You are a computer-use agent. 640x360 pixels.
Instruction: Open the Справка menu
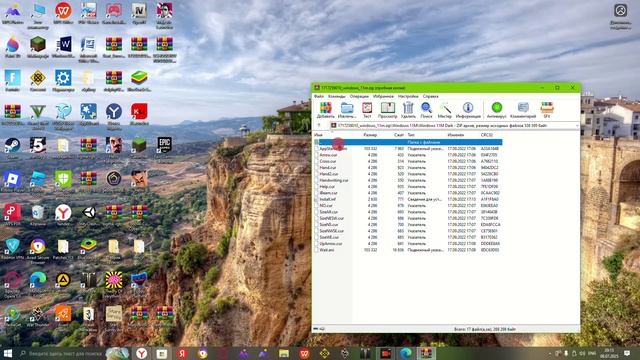pos(431,96)
